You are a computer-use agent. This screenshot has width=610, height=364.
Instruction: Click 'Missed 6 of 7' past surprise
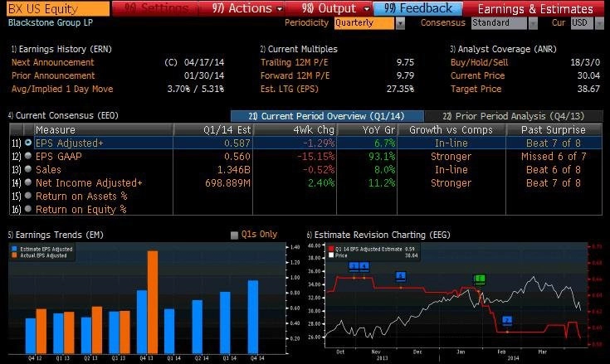pyautogui.click(x=554, y=156)
